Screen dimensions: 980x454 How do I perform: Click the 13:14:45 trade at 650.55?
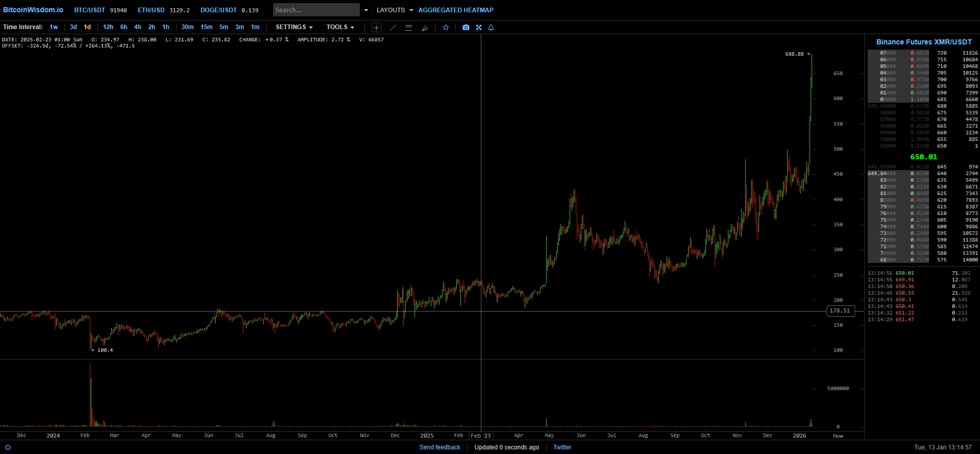[919, 293]
